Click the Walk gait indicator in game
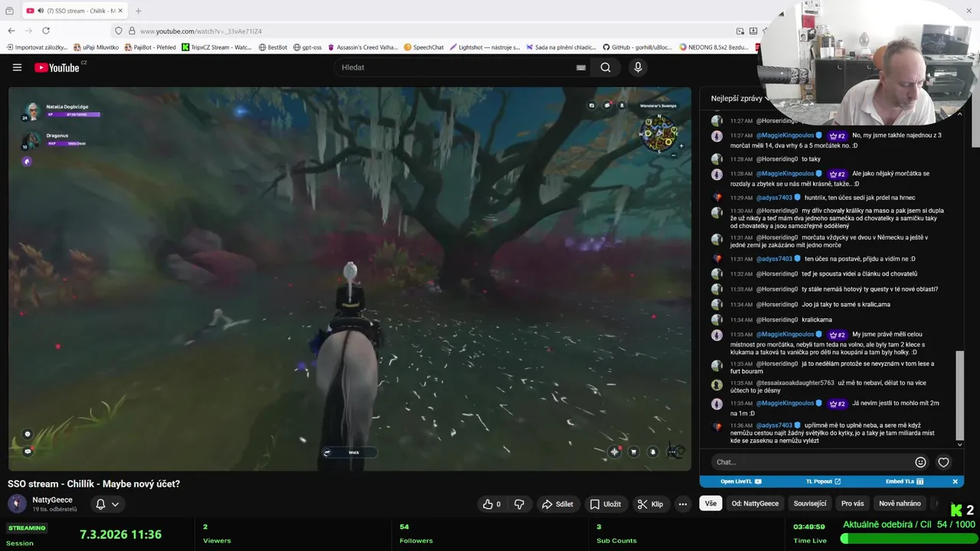Viewport: 980px width, 551px height. click(350, 452)
